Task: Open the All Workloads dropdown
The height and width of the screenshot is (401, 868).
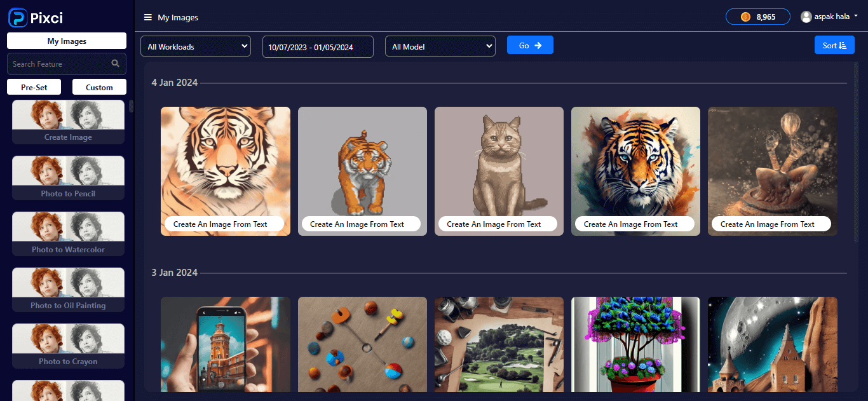Action: [196, 46]
